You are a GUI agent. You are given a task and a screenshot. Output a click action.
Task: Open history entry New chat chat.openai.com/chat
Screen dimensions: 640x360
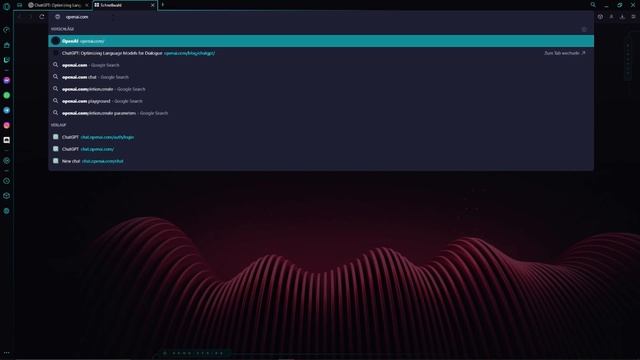tap(321, 161)
